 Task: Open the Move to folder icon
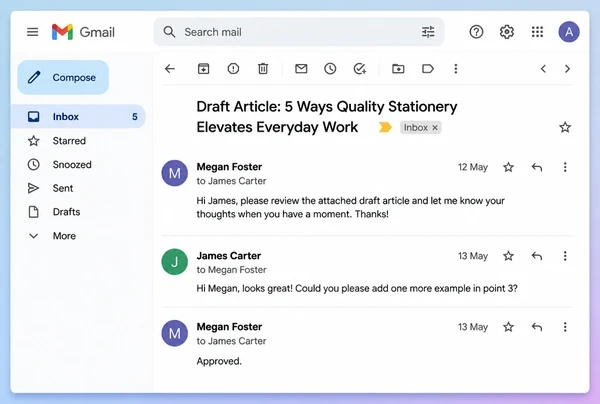[398, 69]
